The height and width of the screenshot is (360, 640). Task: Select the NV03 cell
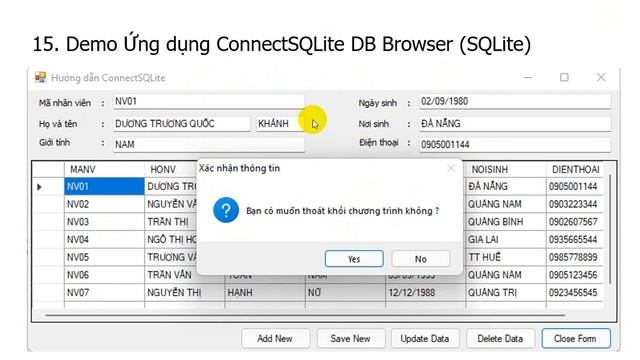(x=104, y=222)
